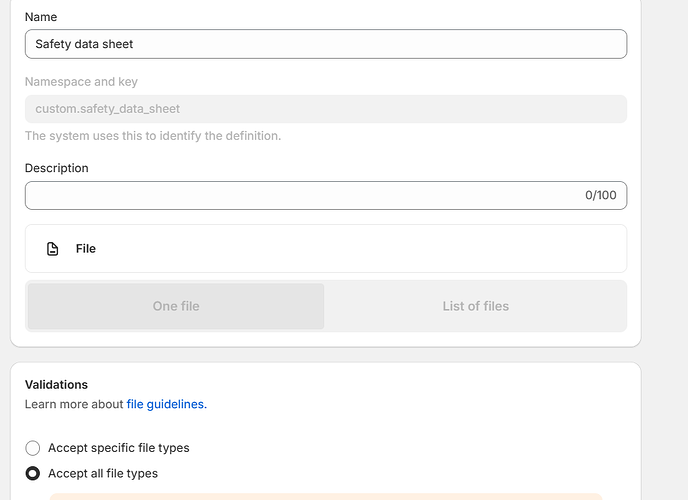Click the 'Accept specific file types' label text

point(118,448)
